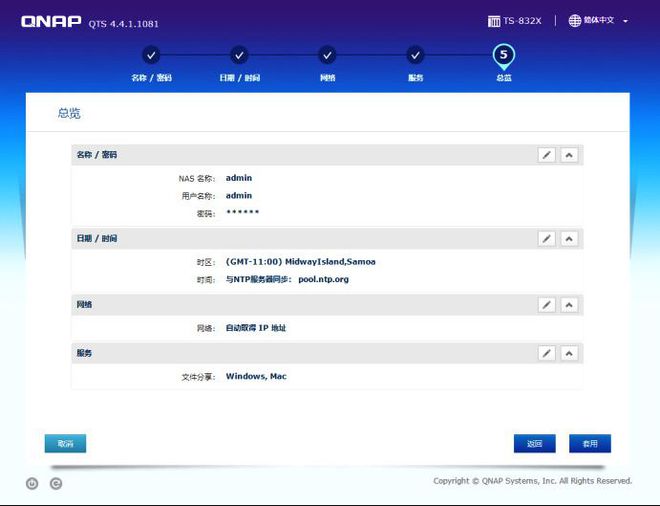Go to step 2 Date/Time checkmark
This screenshot has height=506, width=660.
tap(239, 55)
